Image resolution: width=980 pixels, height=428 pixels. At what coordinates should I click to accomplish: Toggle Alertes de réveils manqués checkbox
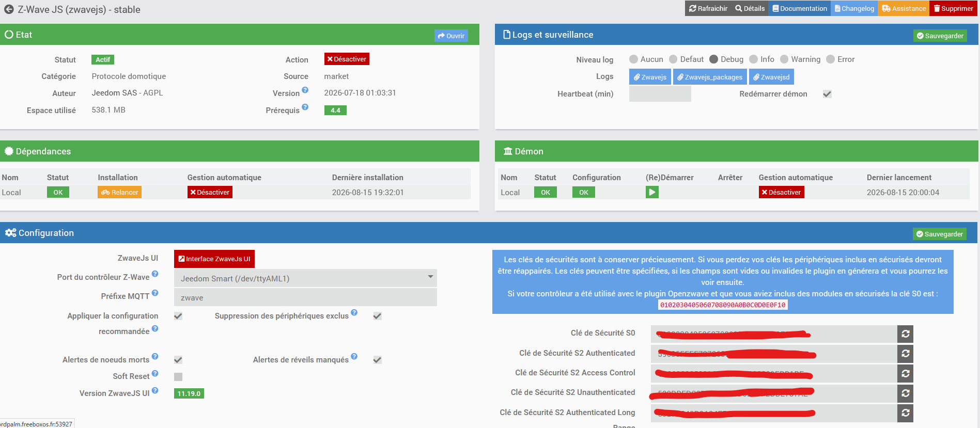(x=378, y=360)
